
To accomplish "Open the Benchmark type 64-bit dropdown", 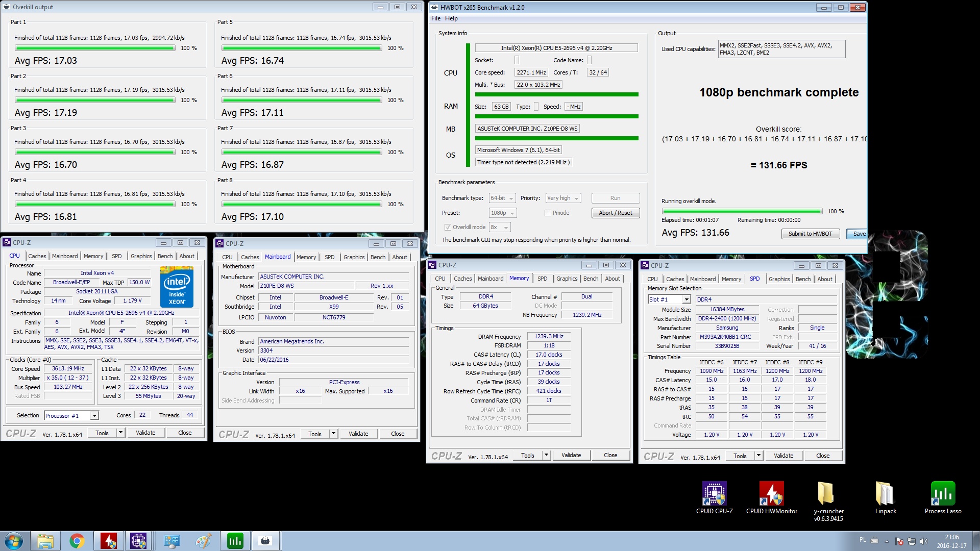I will coord(502,198).
